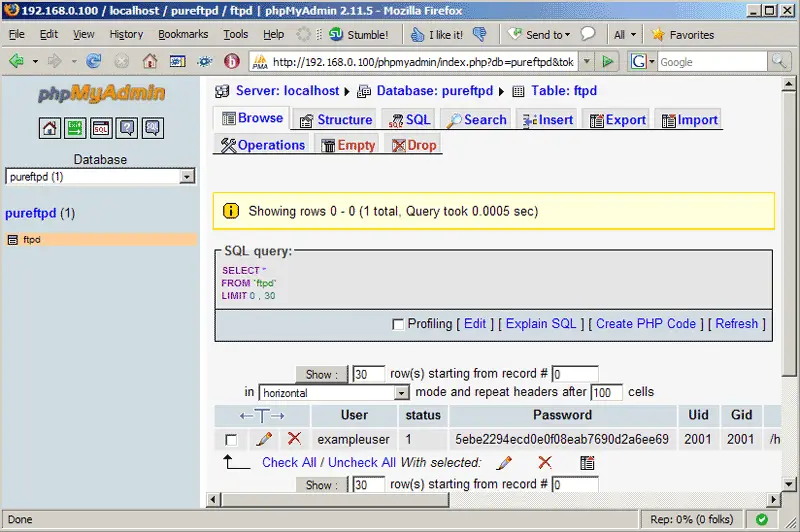Click the With selected export icon
The image size is (800, 532).
pos(587,463)
